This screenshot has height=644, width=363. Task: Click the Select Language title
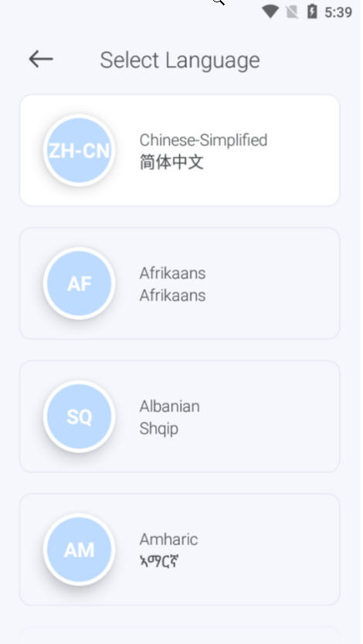click(x=180, y=60)
